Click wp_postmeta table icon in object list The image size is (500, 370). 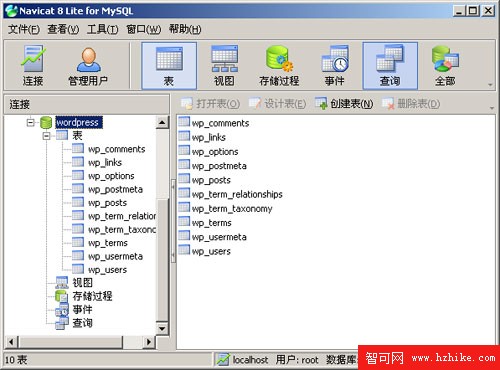pyautogui.click(x=184, y=165)
